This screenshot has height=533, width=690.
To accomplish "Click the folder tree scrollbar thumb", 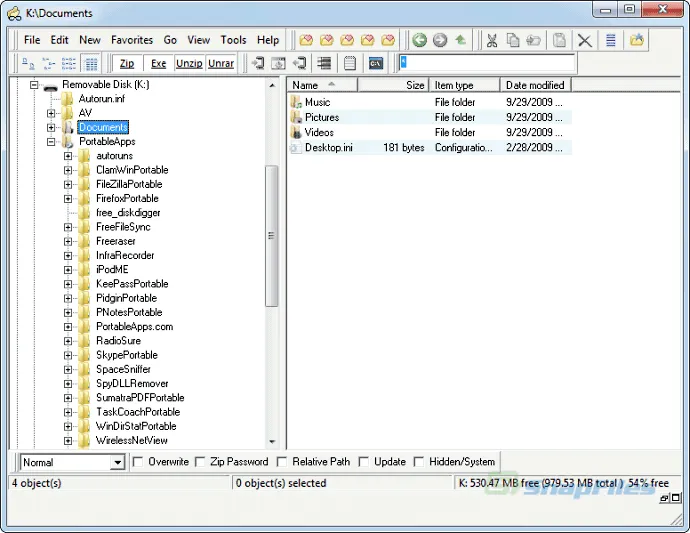I will tap(272, 236).
